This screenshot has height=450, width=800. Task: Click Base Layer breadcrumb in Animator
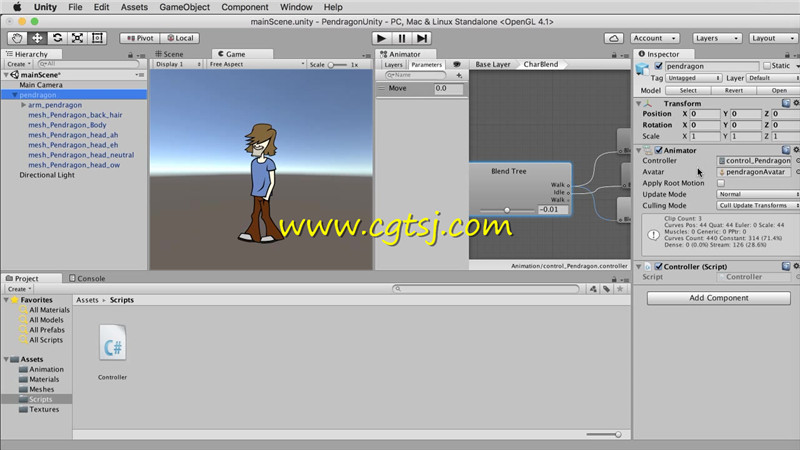point(492,64)
